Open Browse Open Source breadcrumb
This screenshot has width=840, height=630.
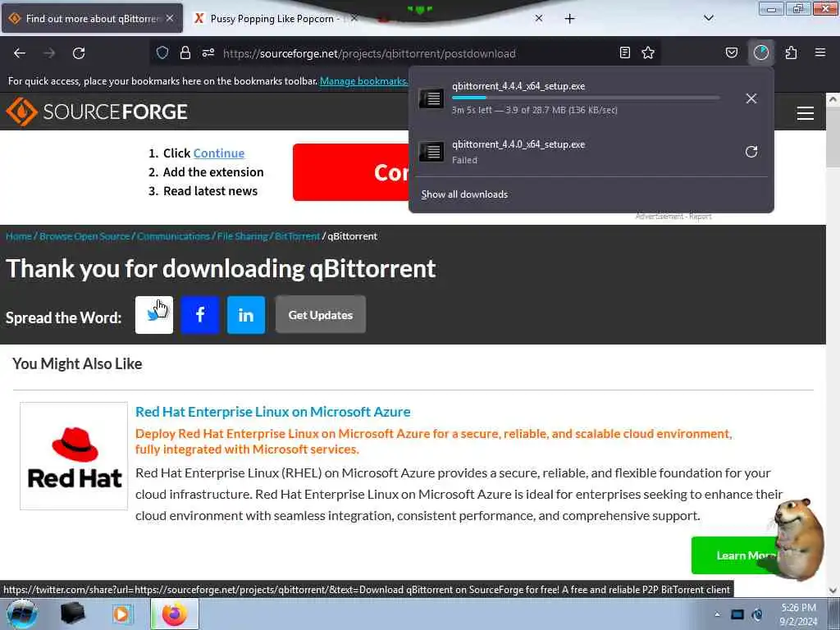click(84, 236)
